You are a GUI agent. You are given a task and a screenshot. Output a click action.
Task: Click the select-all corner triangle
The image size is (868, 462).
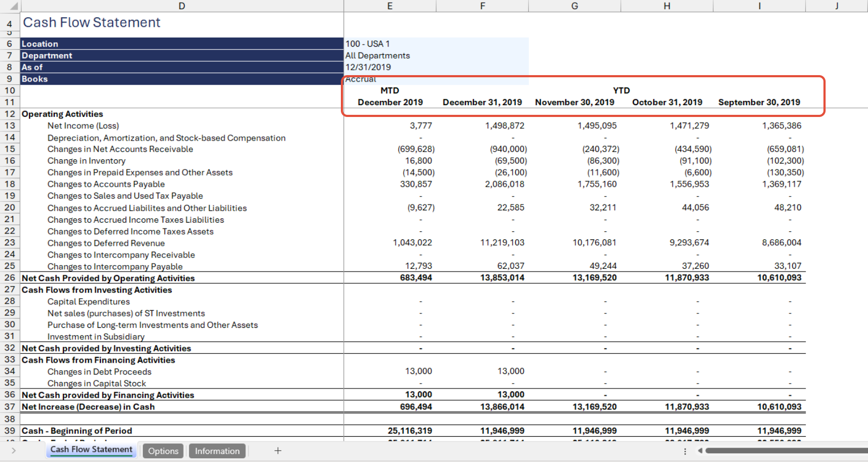[x=13, y=7]
